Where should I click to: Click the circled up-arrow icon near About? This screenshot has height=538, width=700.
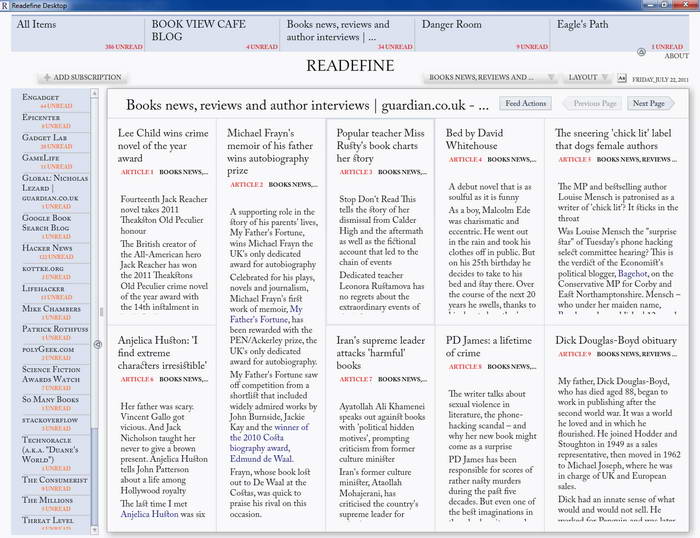(x=642, y=52)
